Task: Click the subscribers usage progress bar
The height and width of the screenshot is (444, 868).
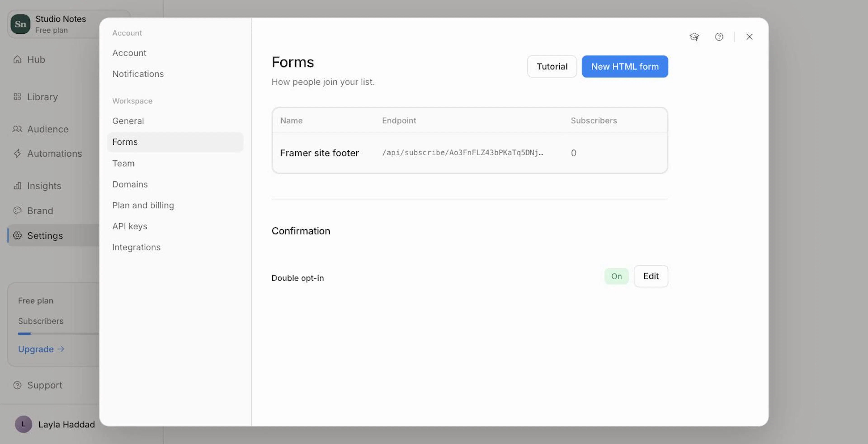Action: point(58,334)
